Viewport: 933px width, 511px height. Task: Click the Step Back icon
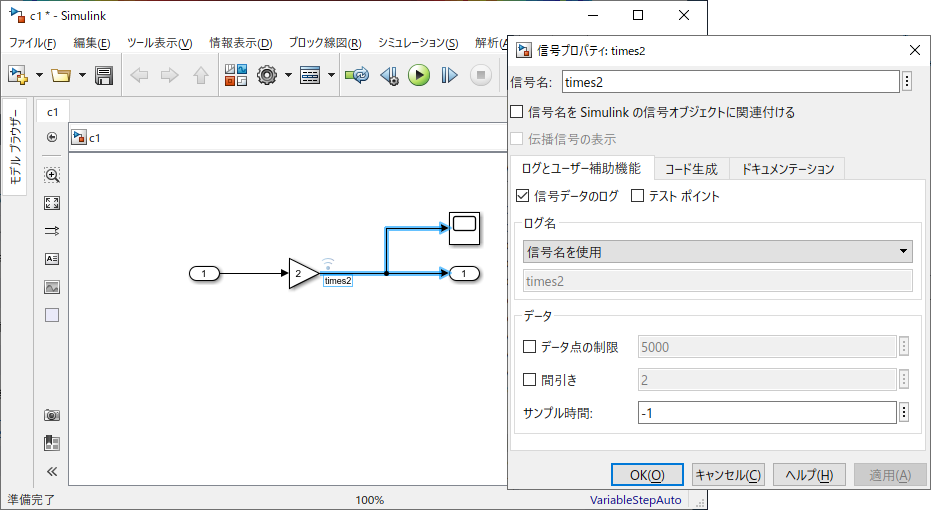390,75
